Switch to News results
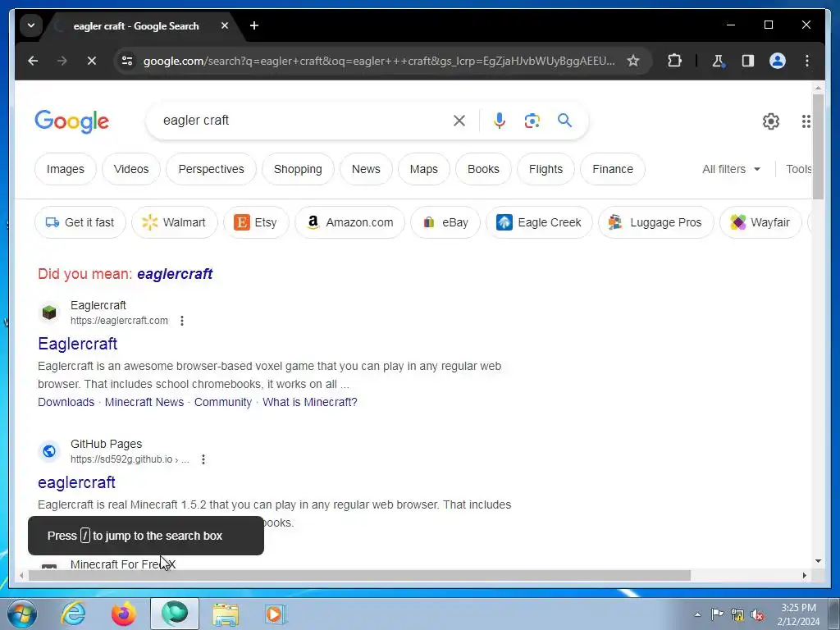 tap(366, 169)
